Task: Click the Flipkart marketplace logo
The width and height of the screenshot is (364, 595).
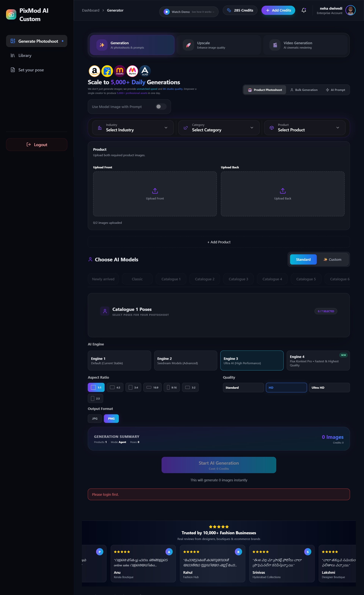Action: click(107, 71)
